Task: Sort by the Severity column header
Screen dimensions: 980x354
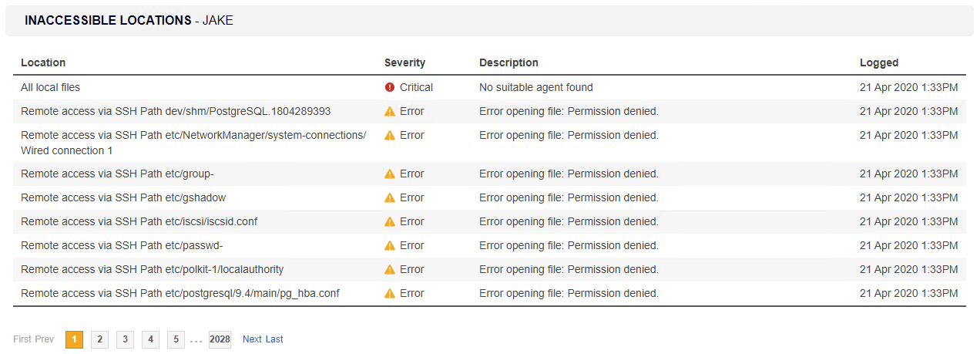Action: click(404, 63)
